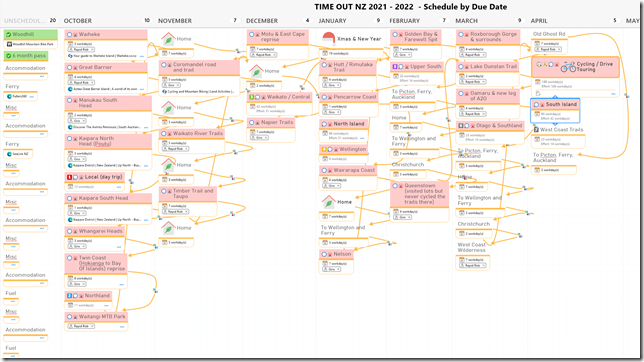
Task: Toggle the progress circle on Queenstown
Action: (395, 186)
